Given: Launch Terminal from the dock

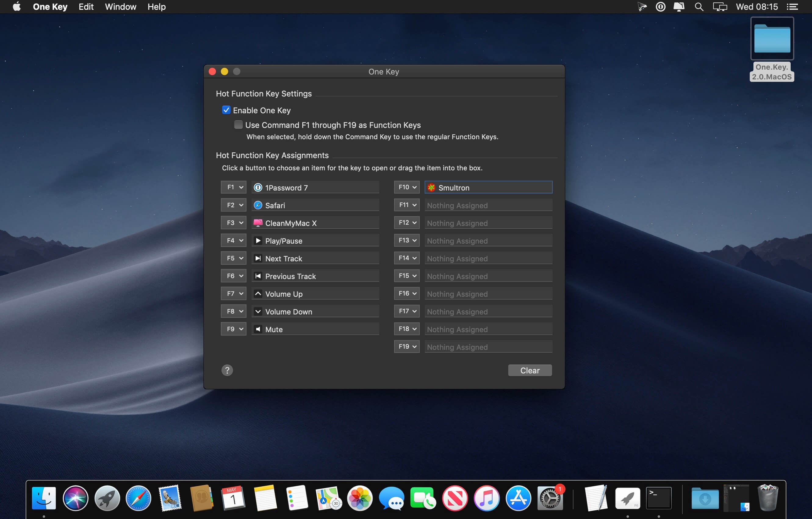Looking at the screenshot, I should pyautogui.click(x=658, y=498).
